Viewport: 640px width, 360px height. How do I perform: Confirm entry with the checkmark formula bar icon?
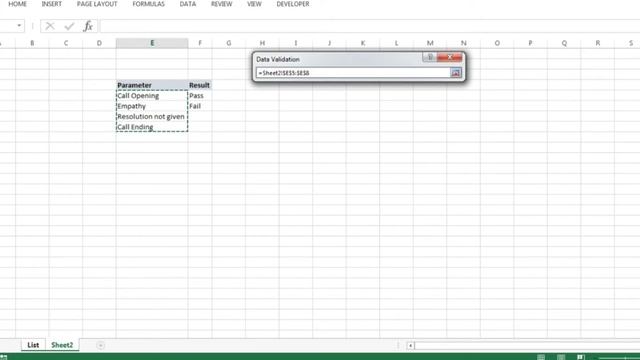coord(69,27)
